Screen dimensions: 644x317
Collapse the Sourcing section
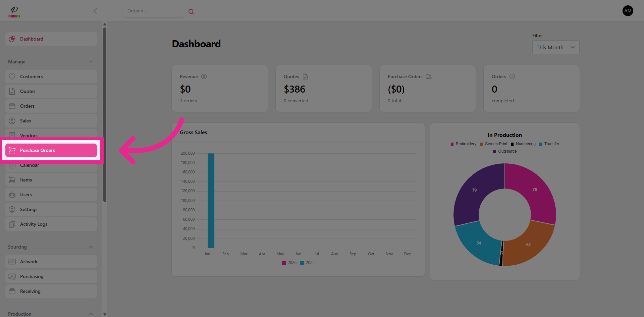pyautogui.click(x=91, y=247)
